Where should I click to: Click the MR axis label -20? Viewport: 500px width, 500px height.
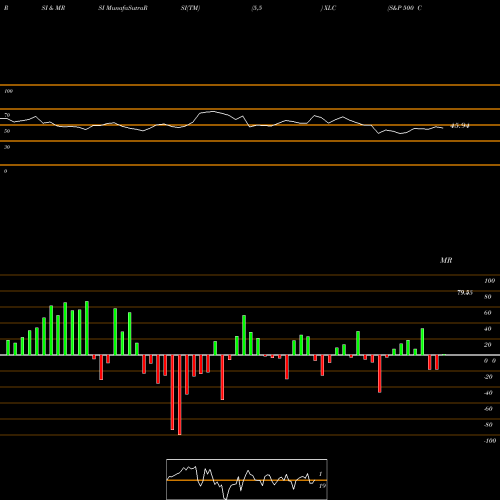(488, 377)
